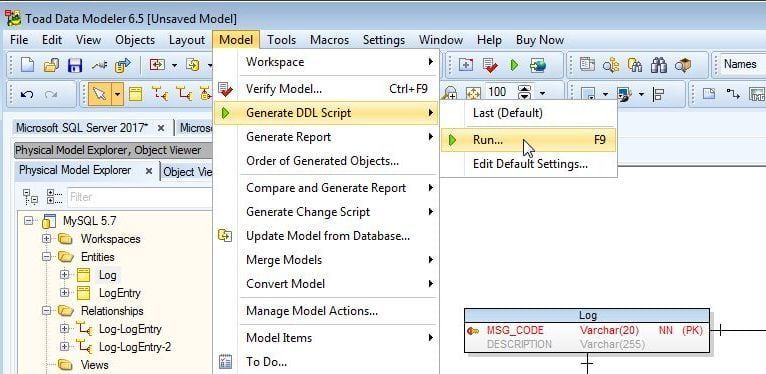
Task: Select Last (Default) submenu item
Action: [x=529, y=113]
